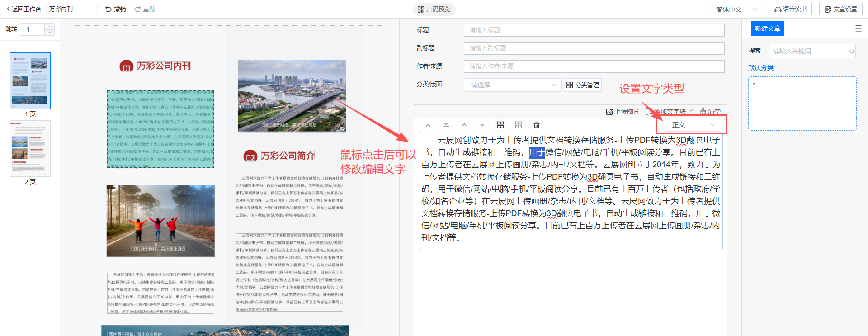868x336 pixels.
Task: Open 文章设置 article settings
Action: click(840, 9)
